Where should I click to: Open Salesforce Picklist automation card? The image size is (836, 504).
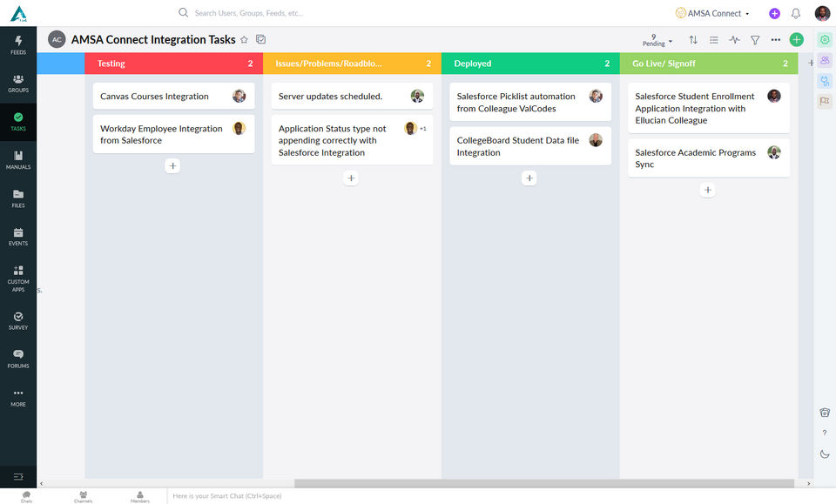click(x=530, y=102)
